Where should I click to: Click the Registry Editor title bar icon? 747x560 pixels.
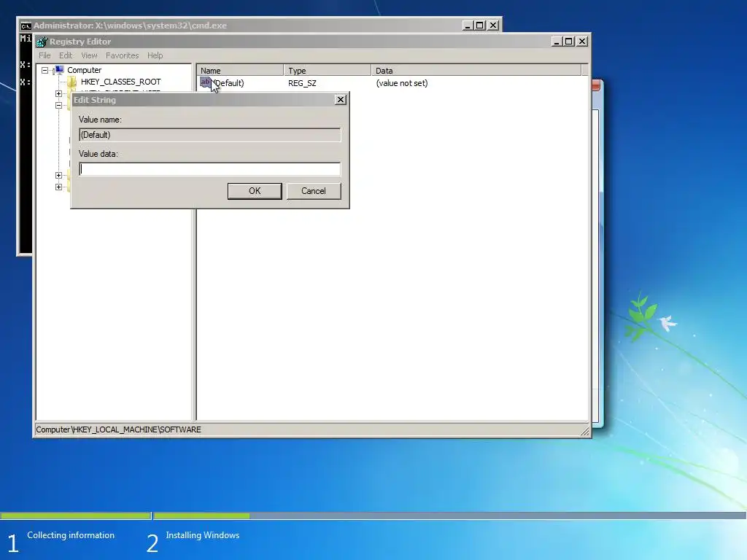[42, 42]
